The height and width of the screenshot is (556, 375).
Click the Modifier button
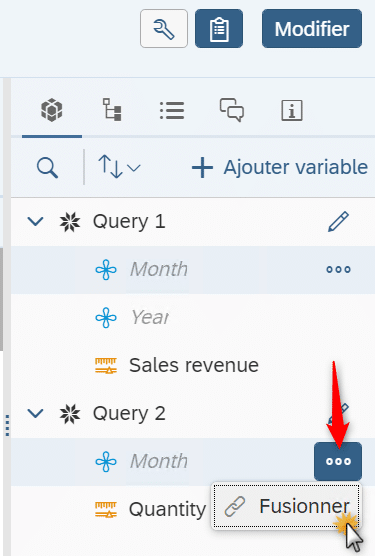[x=312, y=29]
